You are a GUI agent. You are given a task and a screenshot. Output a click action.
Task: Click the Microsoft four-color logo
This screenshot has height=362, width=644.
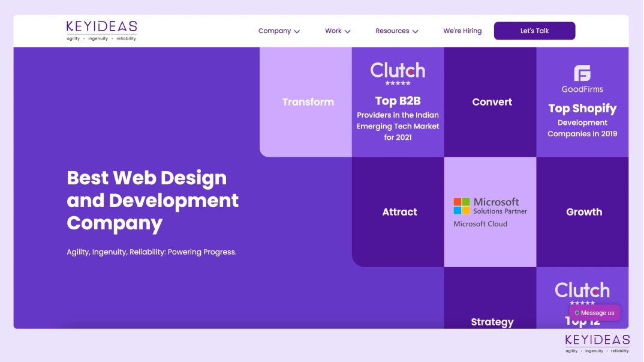(462, 206)
